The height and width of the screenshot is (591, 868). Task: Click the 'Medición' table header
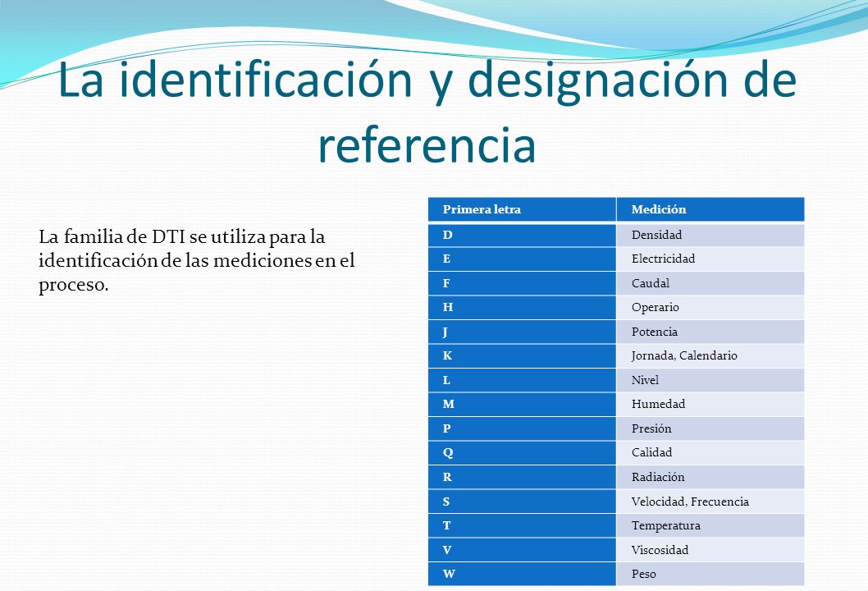[x=710, y=209]
